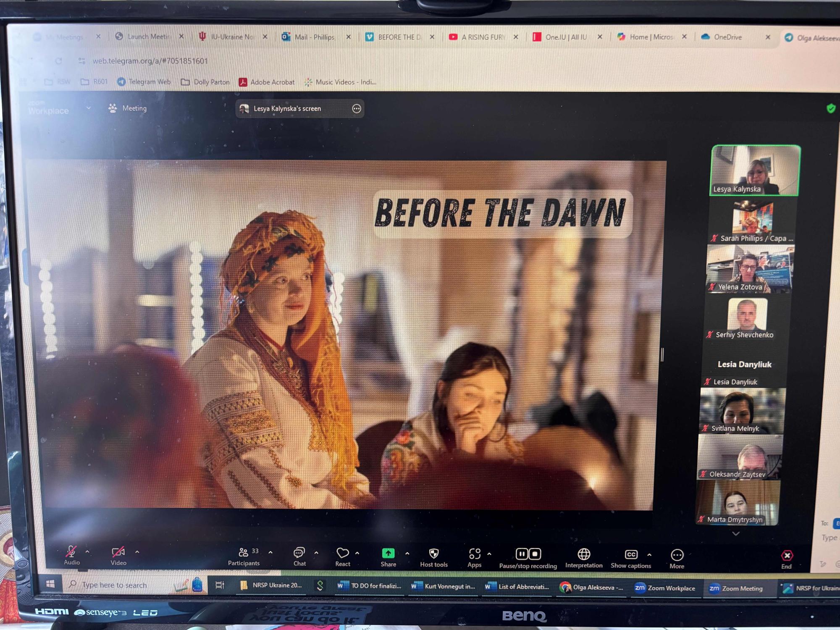Switch to the One.IU browser tab
This screenshot has height=630, width=840.
(x=566, y=37)
